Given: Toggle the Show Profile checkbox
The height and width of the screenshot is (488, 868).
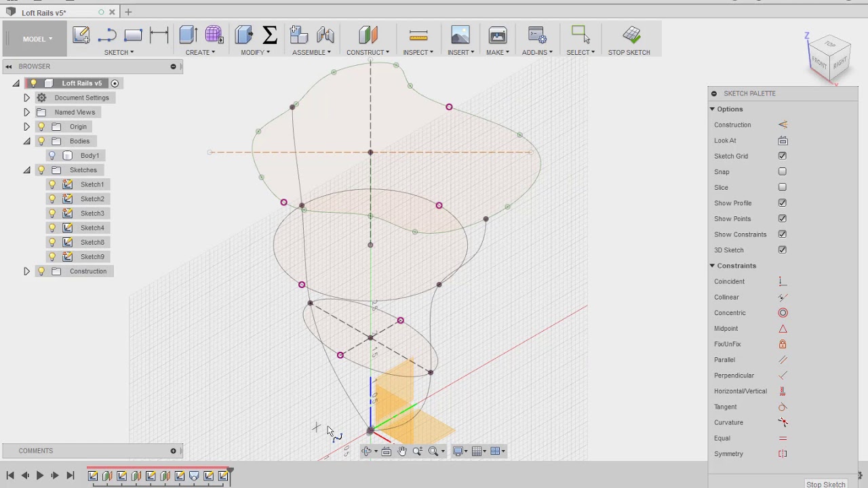Looking at the screenshot, I should [x=783, y=203].
